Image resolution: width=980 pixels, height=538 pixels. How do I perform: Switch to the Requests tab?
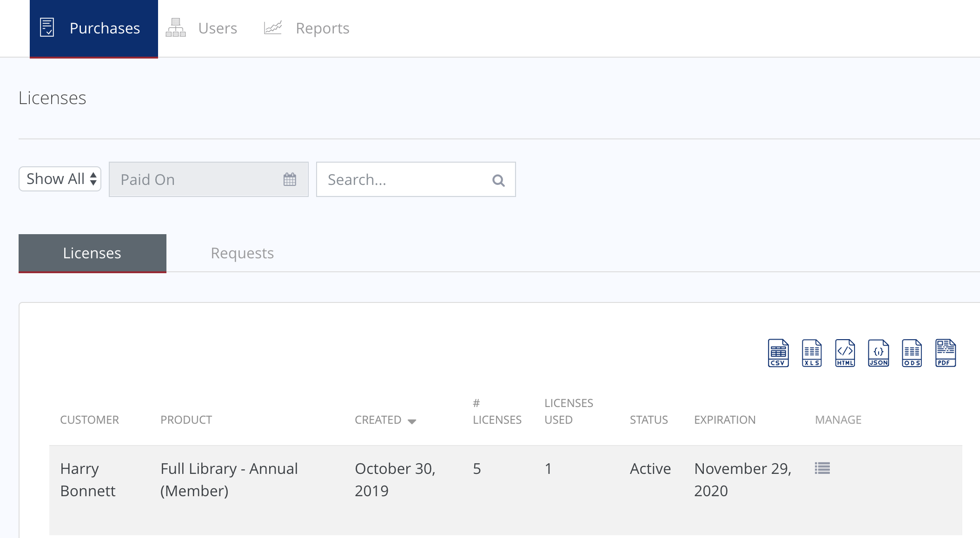242,253
